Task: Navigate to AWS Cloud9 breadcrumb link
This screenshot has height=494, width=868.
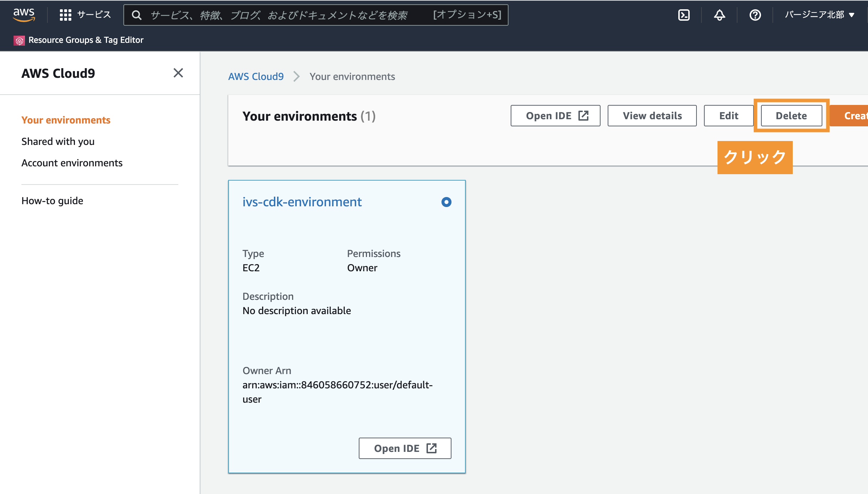Action: point(256,76)
